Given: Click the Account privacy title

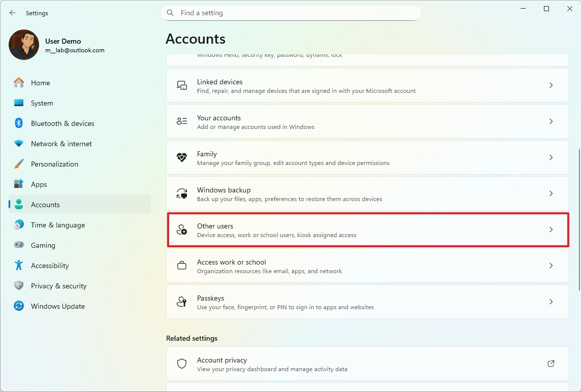Looking at the screenshot, I should [x=222, y=360].
